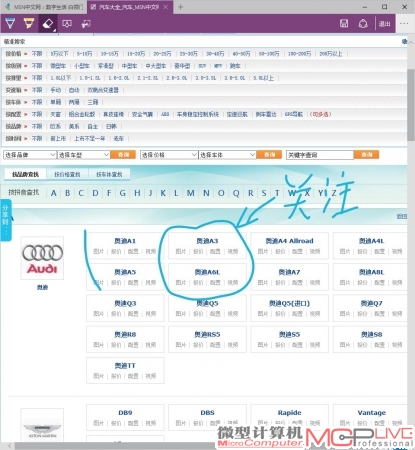This screenshot has width=415, height=450.
Task: Toggle the 倒车雷达 configuration filter
Action: [266, 114]
